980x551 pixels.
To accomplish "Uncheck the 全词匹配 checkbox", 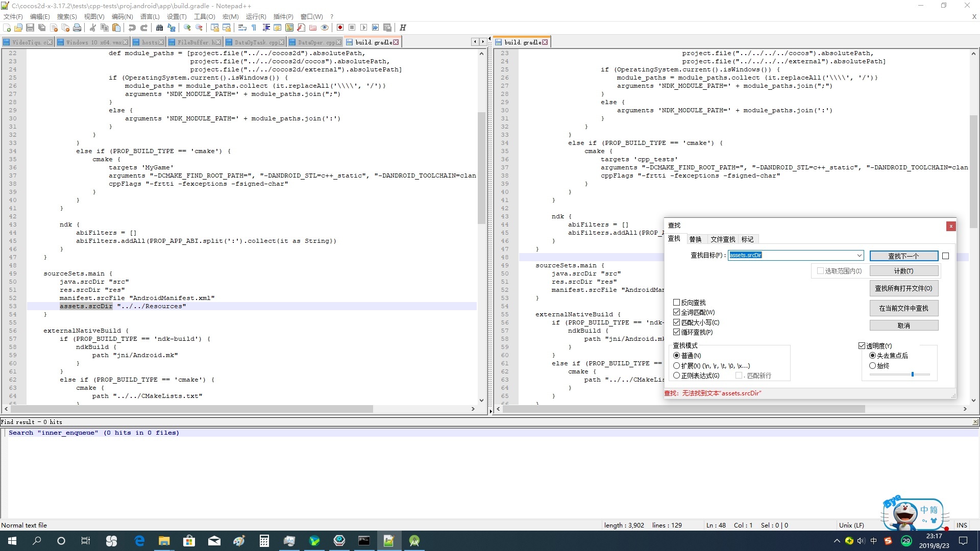I will (677, 312).
